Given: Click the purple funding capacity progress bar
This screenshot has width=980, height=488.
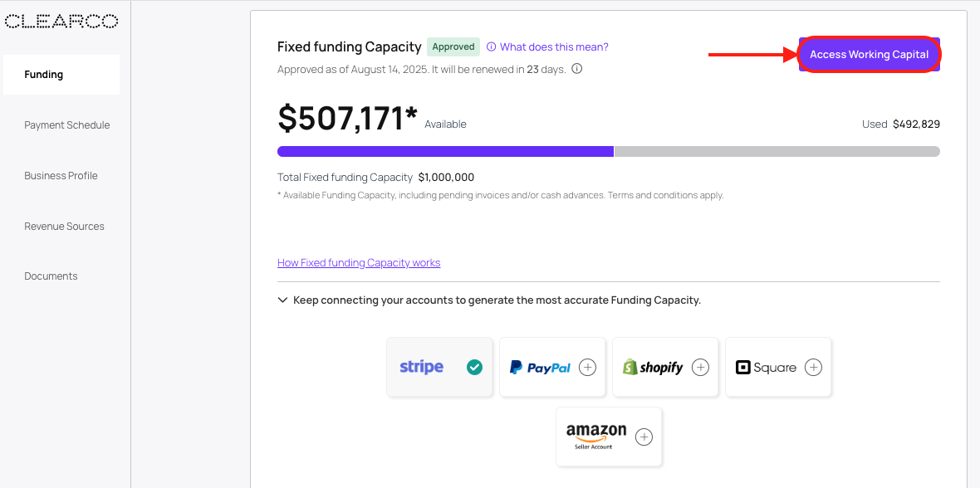Looking at the screenshot, I should tap(445, 151).
